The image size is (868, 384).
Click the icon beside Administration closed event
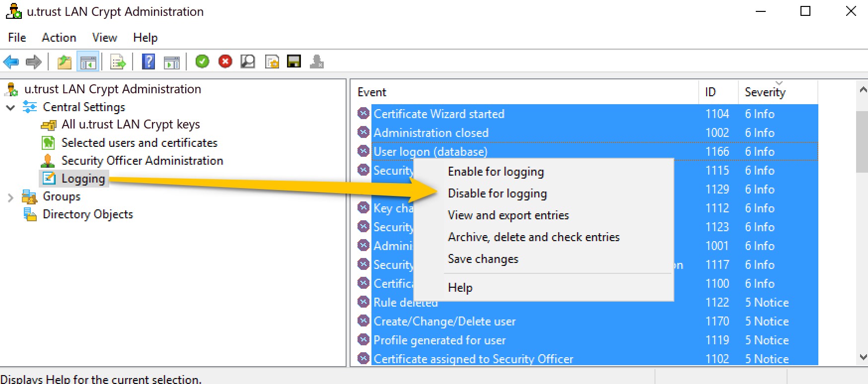pos(363,132)
